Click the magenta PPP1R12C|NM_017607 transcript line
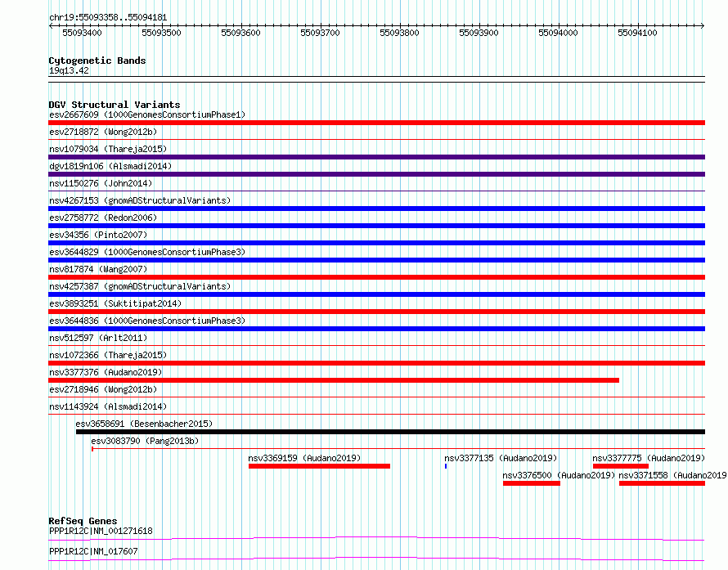This screenshot has height=570, width=728. click(x=376, y=559)
